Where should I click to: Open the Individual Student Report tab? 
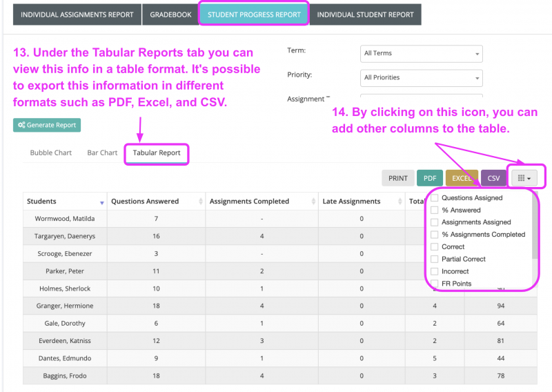(x=365, y=14)
